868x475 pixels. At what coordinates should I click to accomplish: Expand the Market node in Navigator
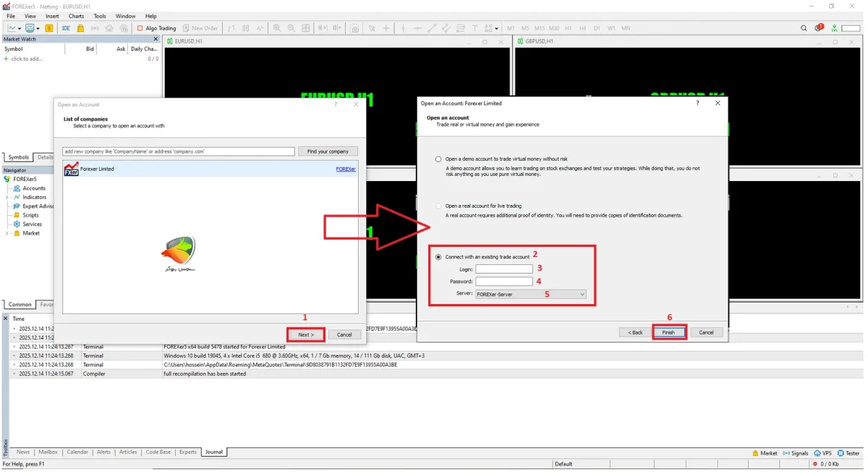pos(7,233)
